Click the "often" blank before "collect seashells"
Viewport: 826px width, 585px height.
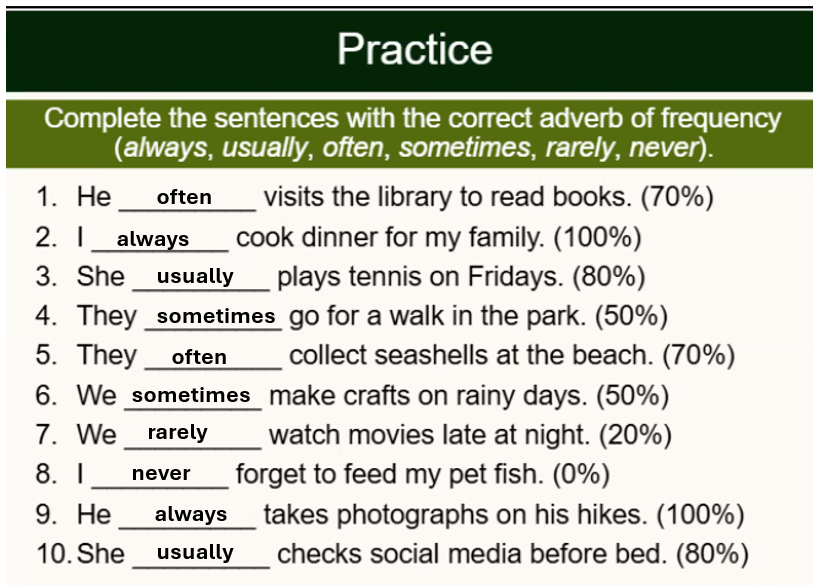coord(199,357)
